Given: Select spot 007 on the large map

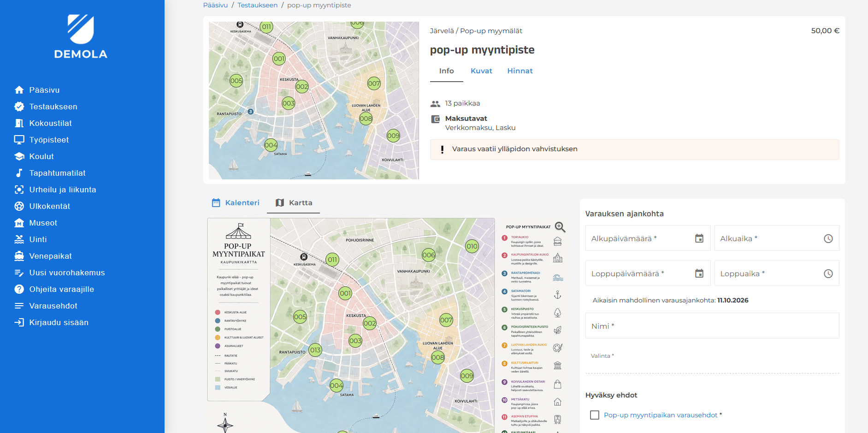Looking at the screenshot, I should (x=446, y=320).
